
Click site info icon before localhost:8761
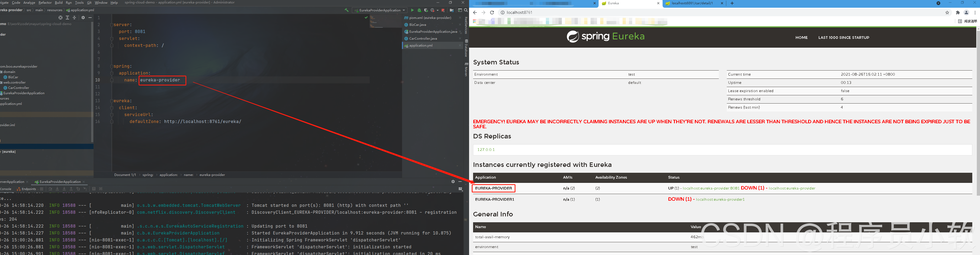503,13
